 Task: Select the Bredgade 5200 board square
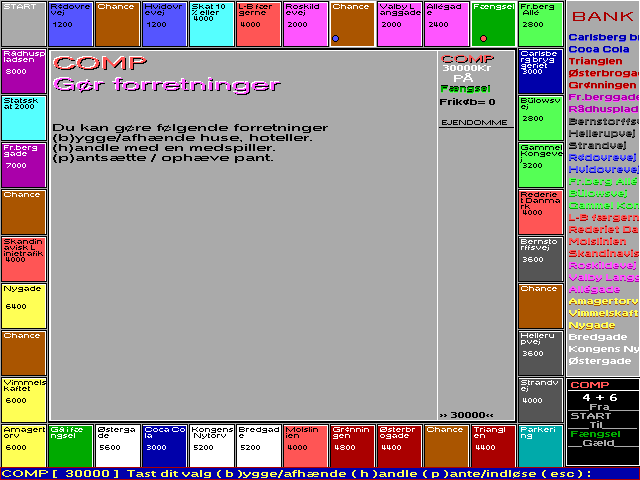258,446
